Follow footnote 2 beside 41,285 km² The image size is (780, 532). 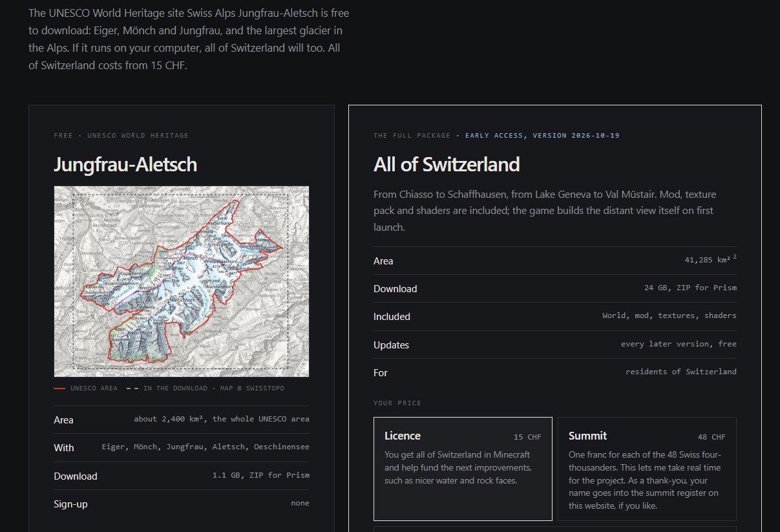click(x=735, y=257)
